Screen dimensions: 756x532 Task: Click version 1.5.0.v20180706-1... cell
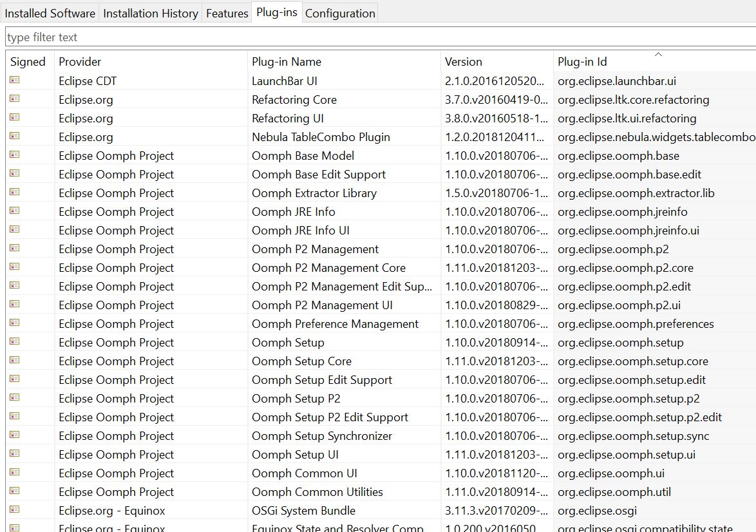[x=496, y=193]
